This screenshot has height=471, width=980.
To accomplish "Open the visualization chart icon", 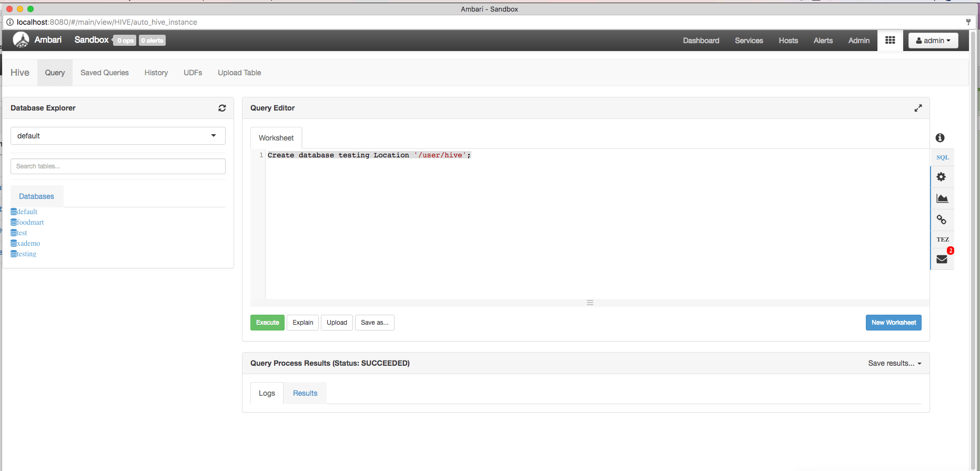I will click(942, 198).
